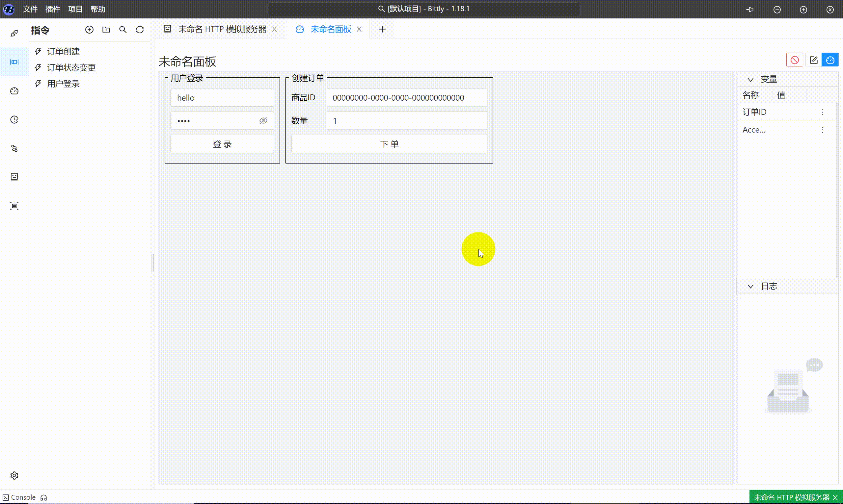The image size is (843, 504).
Task: Open the 帮助 menu
Action: pos(98,9)
